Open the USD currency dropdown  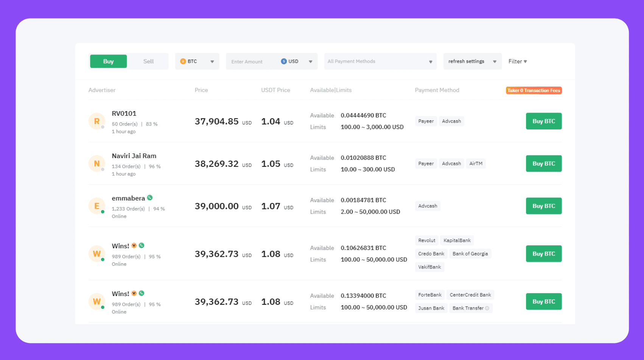tap(297, 61)
